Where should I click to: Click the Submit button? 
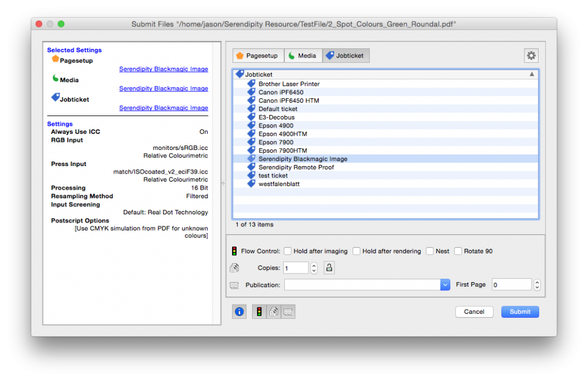pos(520,311)
